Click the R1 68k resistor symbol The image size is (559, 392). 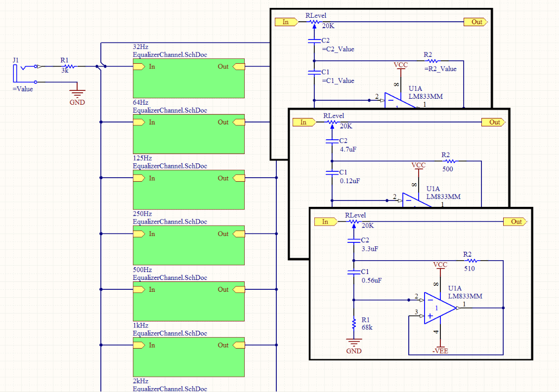click(x=354, y=324)
